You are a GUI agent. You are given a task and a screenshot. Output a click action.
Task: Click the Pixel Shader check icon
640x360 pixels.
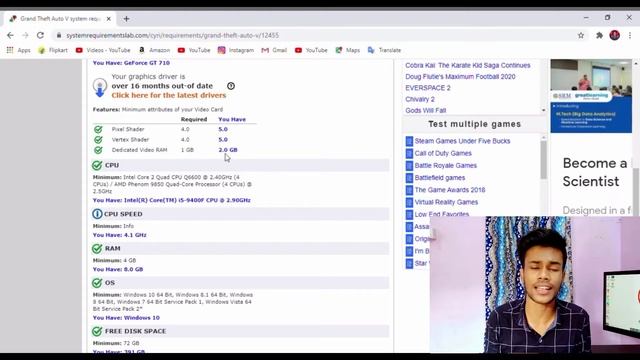point(98,129)
